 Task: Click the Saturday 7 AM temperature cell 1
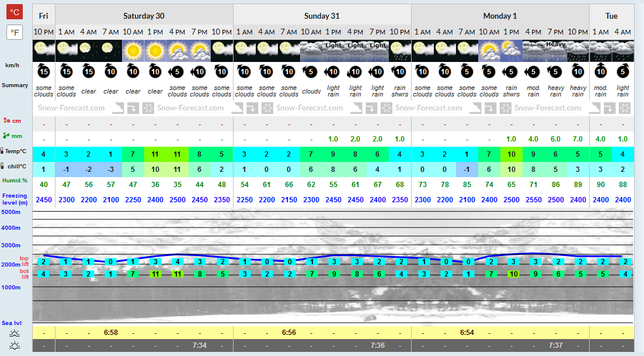click(x=111, y=154)
